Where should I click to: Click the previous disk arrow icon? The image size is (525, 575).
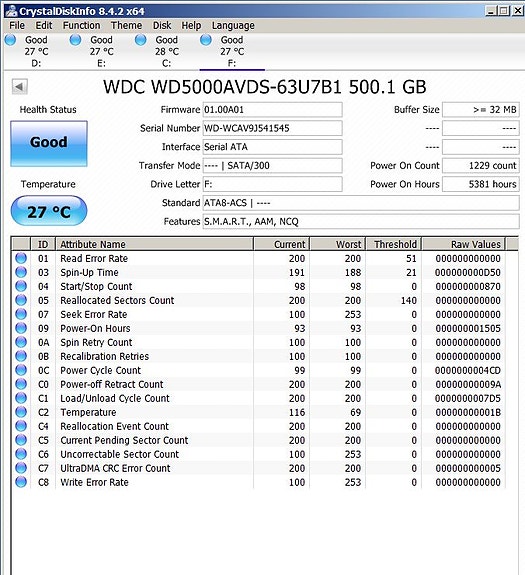click(19, 87)
